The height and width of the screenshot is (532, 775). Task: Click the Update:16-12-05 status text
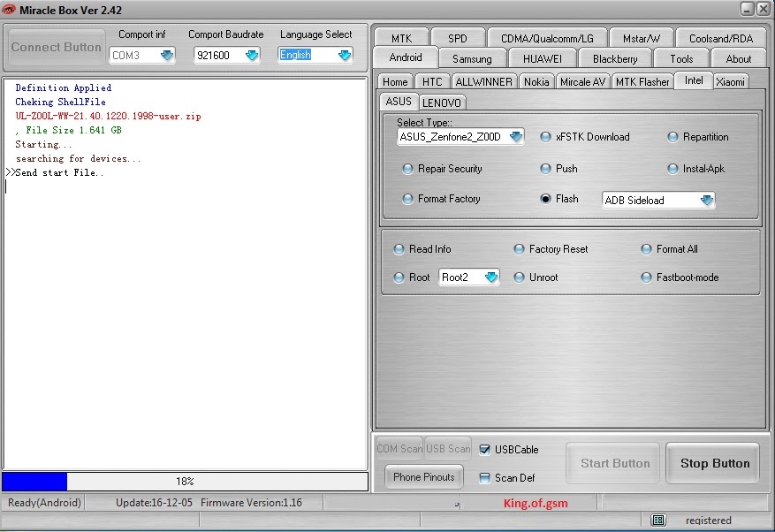click(154, 503)
